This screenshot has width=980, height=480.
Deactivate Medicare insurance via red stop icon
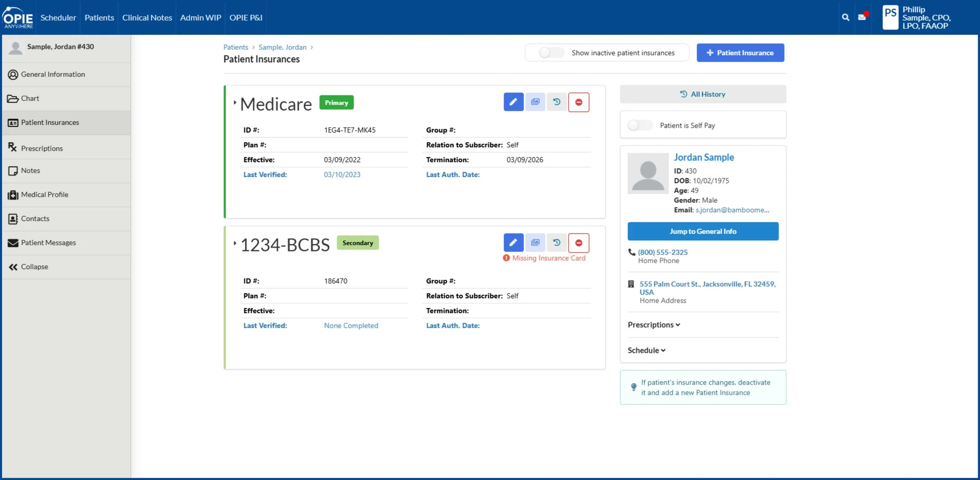[579, 102]
